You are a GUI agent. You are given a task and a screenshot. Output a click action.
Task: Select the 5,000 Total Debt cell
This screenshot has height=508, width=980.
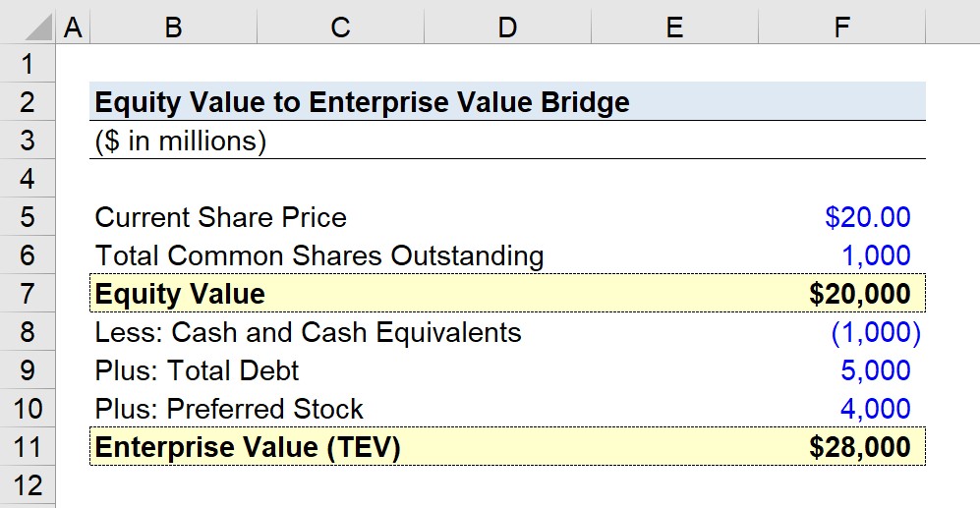841,370
